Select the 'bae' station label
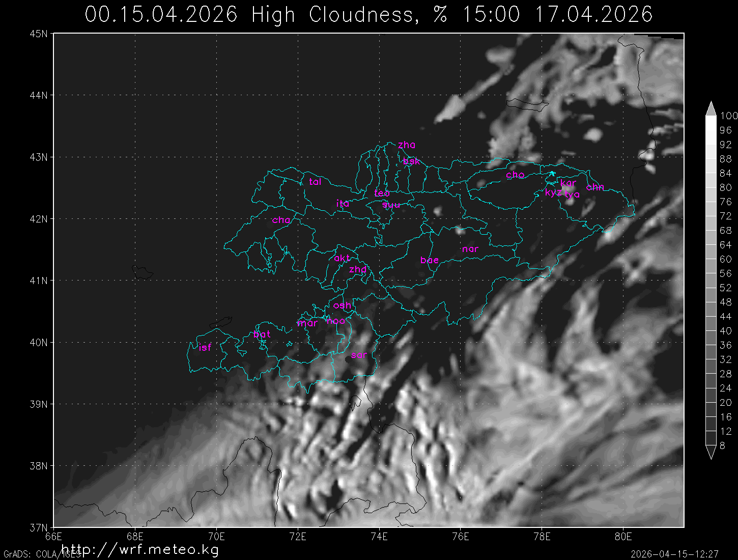The height and width of the screenshot is (560, 738). tap(429, 260)
